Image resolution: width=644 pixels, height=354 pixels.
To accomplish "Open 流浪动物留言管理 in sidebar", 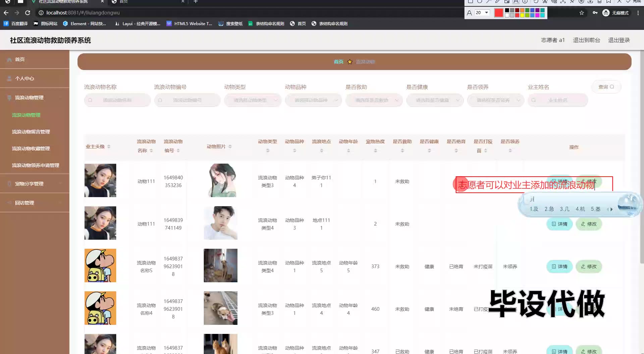I will pyautogui.click(x=31, y=132).
